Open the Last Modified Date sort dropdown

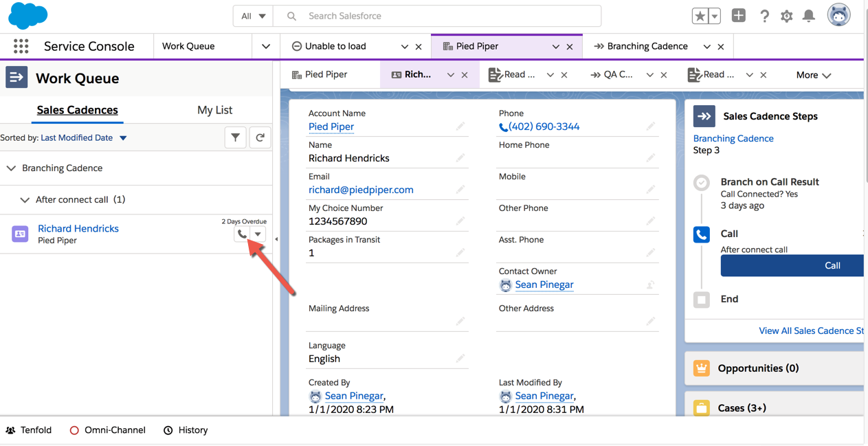tap(84, 137)
